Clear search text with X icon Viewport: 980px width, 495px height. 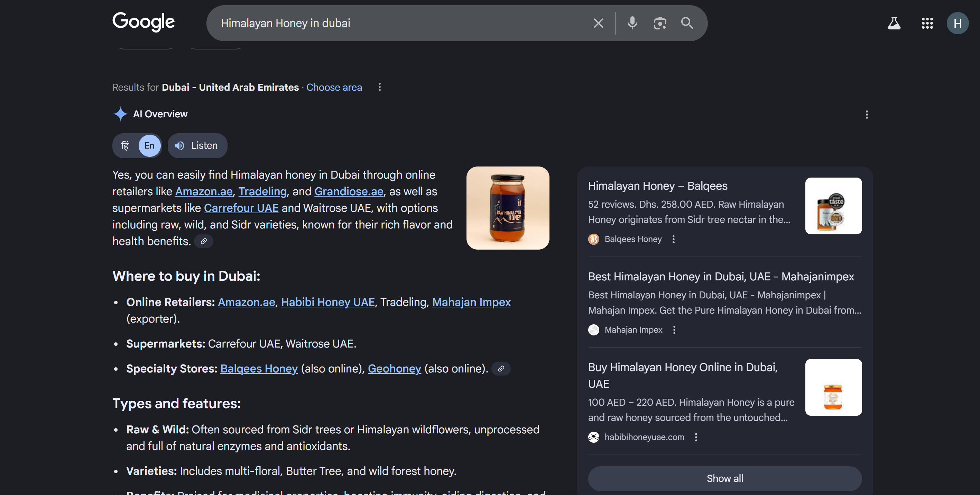coord(599,23)
